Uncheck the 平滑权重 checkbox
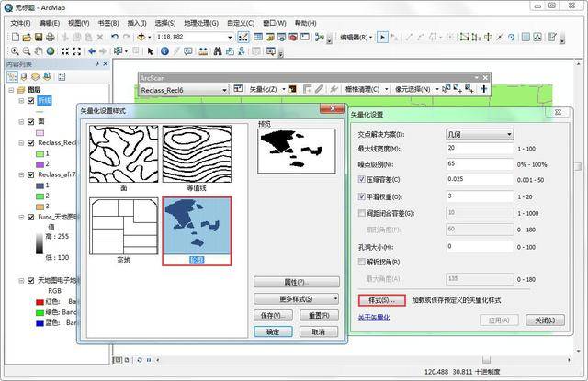The height and width of the screenshot is (381, 588). [x=361, y=196]
